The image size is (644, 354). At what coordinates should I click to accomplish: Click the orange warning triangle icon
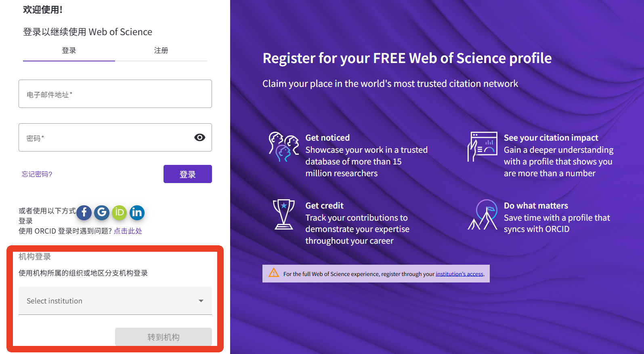[274, 273]
